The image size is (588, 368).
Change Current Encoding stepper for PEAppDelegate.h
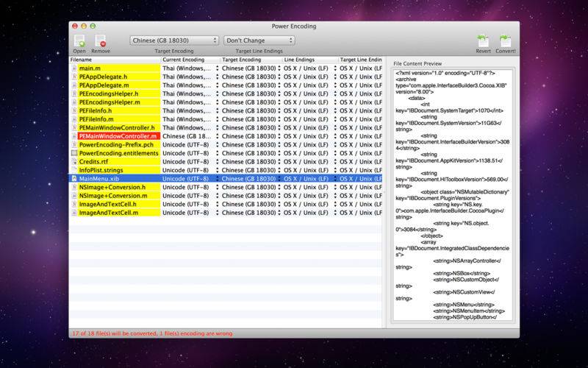217,77
